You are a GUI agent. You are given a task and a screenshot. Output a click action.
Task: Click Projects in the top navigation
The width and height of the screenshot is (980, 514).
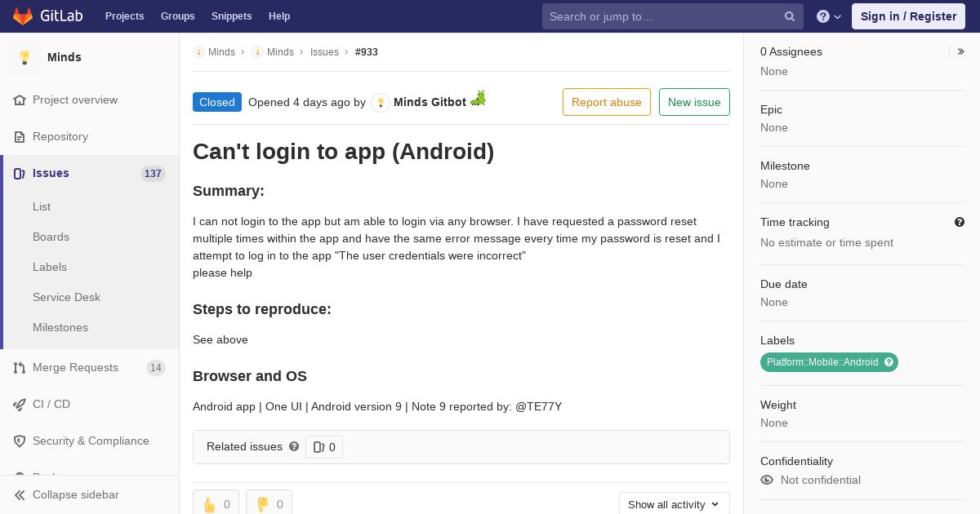(x=125, y=16)
